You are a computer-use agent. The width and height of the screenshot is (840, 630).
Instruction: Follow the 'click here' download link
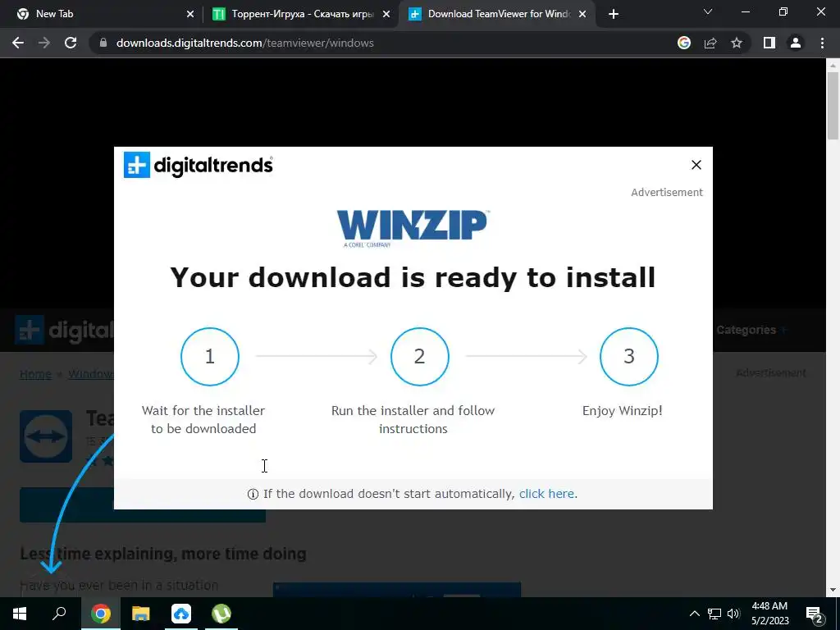(546, 493)
